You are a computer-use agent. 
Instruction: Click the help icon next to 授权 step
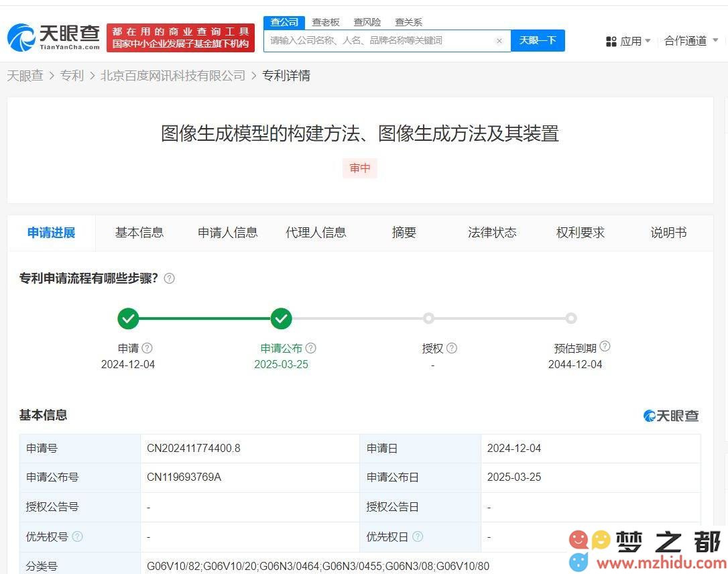coord(452,348)
